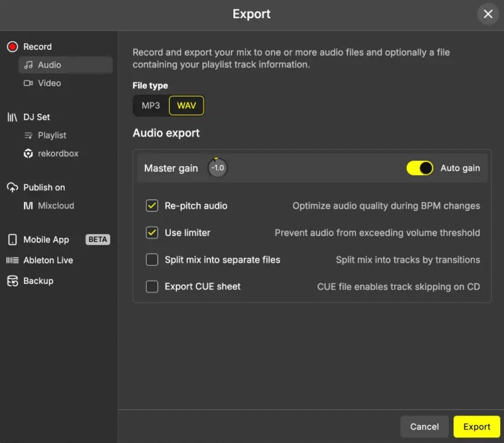The height and width of the screenshot is (443, 504).
Task: Click the Playlist list icon
Action: (x=28, y=136)
